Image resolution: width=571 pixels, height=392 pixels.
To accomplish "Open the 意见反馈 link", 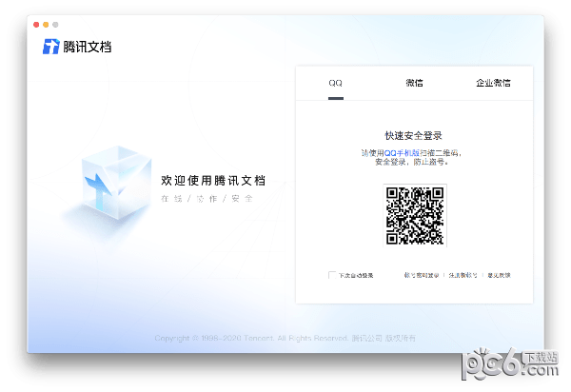I will [499, 275].
